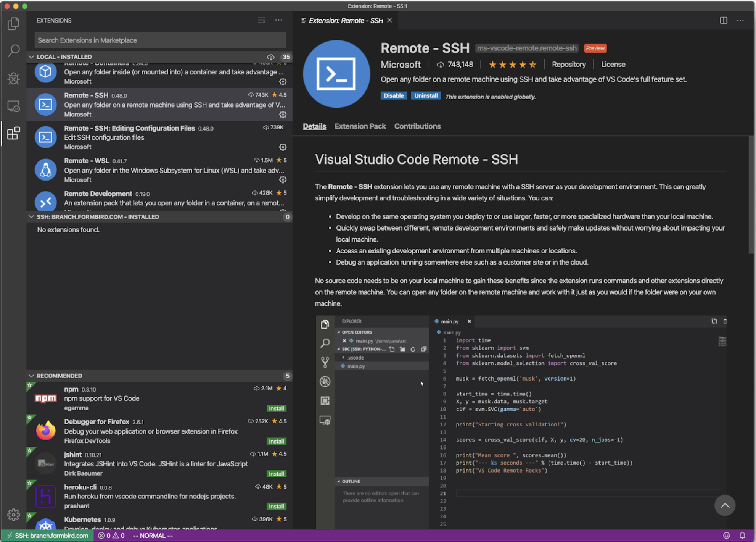This screenshot has height=542, width=756.
Task: Open the Explorer view in activity bar
Action: pyautogui.click(x=13, y=24)
